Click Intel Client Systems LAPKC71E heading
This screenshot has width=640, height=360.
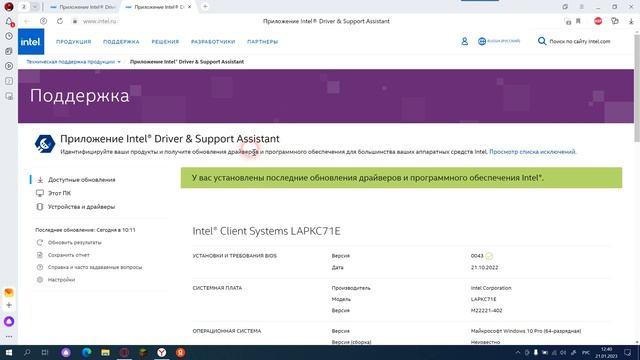(266, 231)
